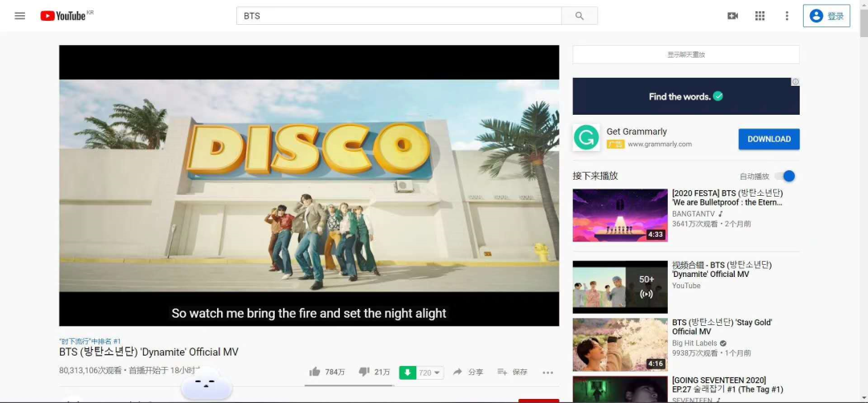Click the BANGTANTV channel name

coord(694,214)
